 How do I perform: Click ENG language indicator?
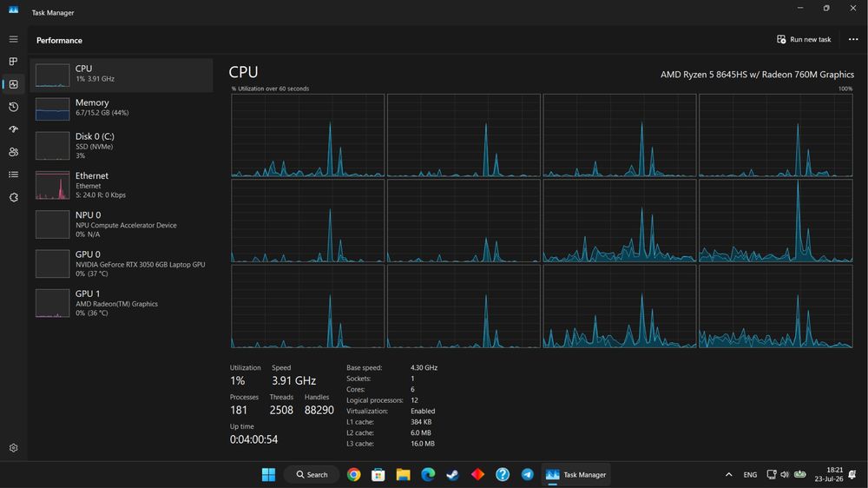pos(750,475)
